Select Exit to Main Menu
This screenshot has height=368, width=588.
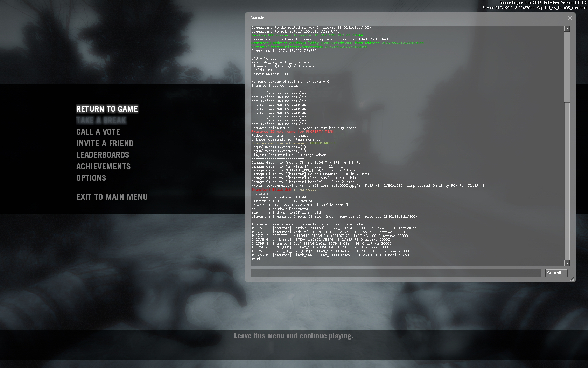pyautogui.click(x=112, y=197)
